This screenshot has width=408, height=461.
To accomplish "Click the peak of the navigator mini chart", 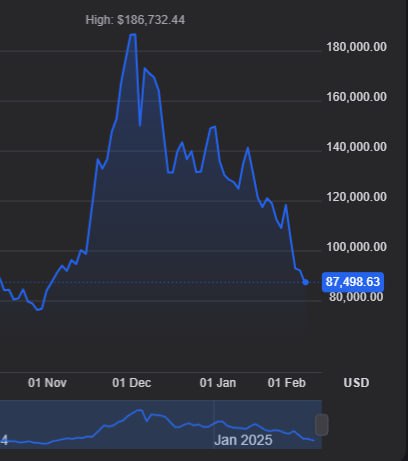I will tap(139, 410).
